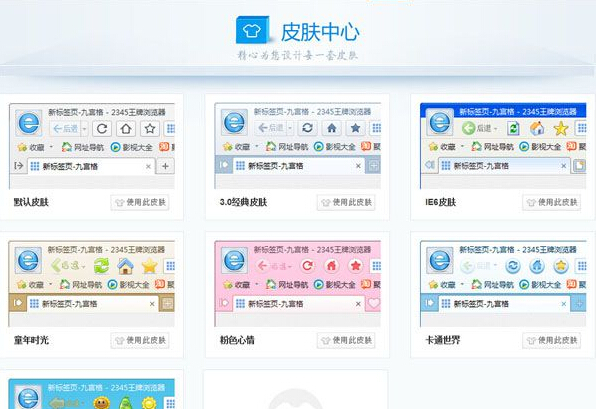596x409 pixels.
Task: Click blue star icon in 3.0经典皮肤 preview
Action: tap(355, 128)
